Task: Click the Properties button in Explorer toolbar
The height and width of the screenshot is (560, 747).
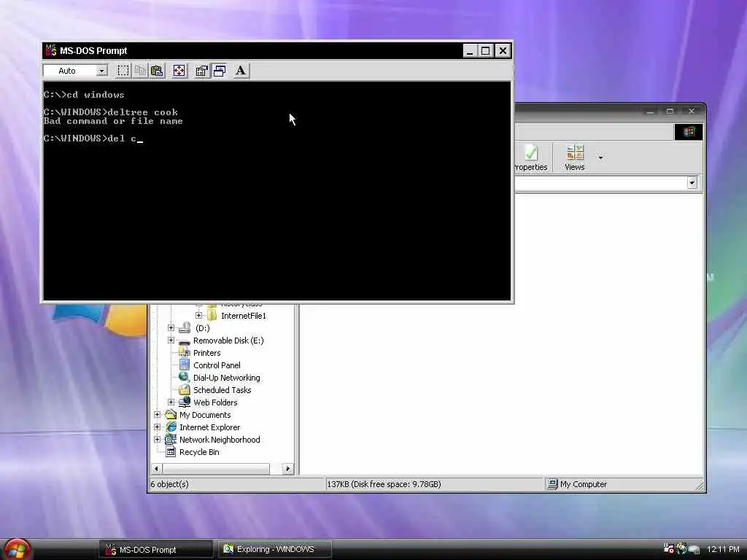Action: [531, 158]
